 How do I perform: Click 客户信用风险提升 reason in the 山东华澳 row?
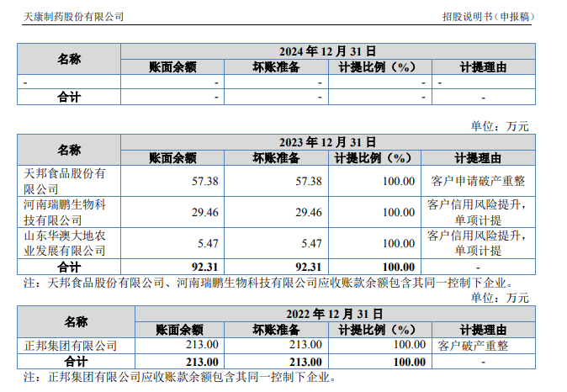tap(477, 243)
